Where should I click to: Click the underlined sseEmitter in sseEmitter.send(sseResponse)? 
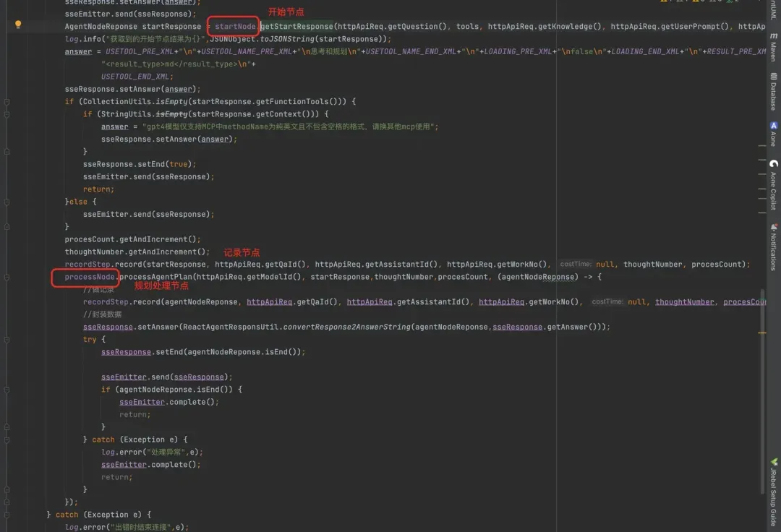pos(124,377)
